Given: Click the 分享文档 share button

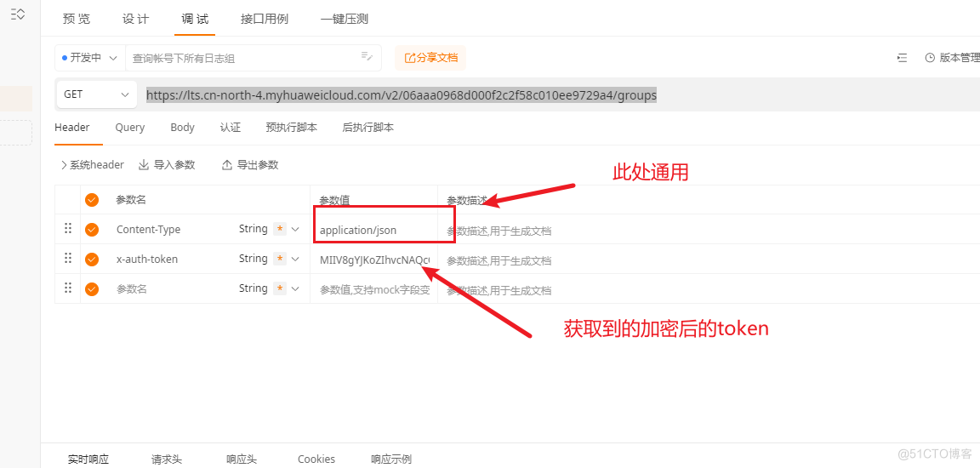Looking at the screenshot, I should [x=430, y=58].
